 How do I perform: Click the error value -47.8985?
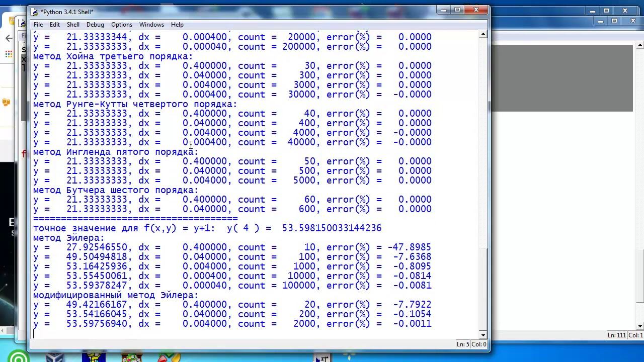coord(410,247)
